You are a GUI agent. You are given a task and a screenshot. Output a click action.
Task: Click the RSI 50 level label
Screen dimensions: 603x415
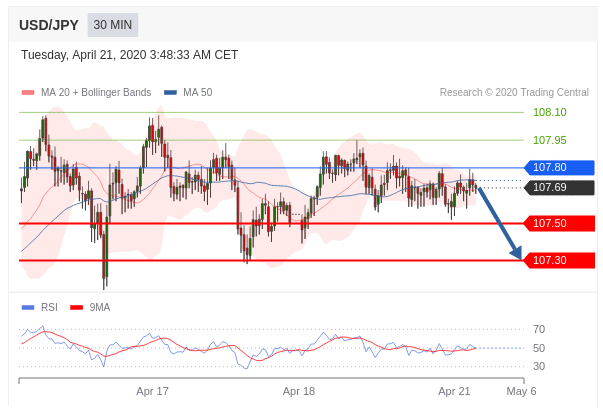pos(539,348)
